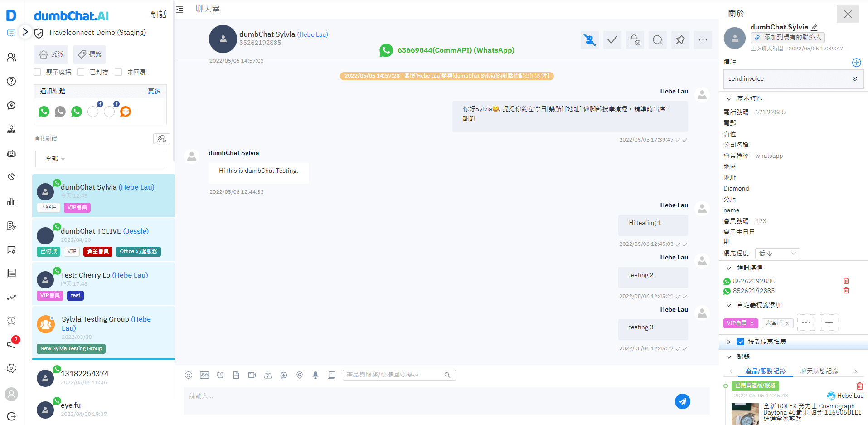Switch to 產品/服務記錄 tab

[766, 371]
